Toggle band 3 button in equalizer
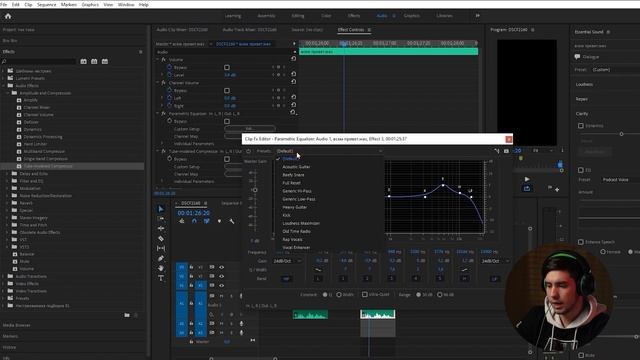The width and height of the screenshot is (640, 360). 391,279
